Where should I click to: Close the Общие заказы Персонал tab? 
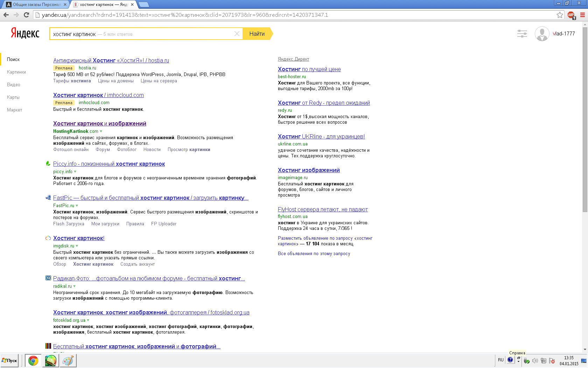pyautogui.click(x=65, y=5)
